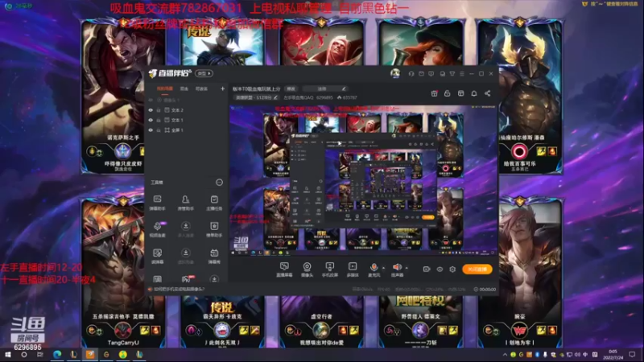Lock the 文本 2 layer

click(159, 110)
